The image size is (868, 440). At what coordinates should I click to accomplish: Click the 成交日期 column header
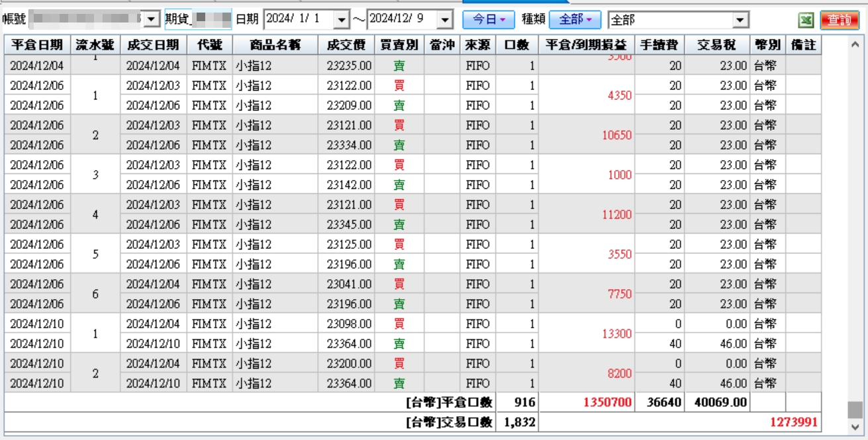153,45
